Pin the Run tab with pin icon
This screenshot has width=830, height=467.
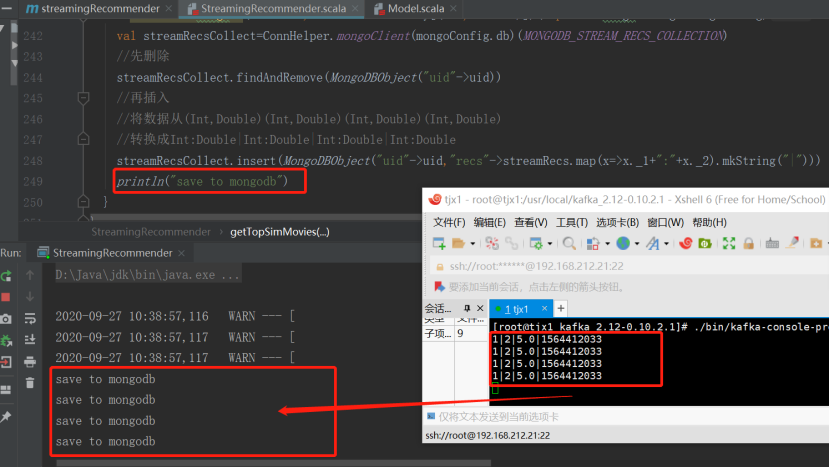tap(6, 418)
